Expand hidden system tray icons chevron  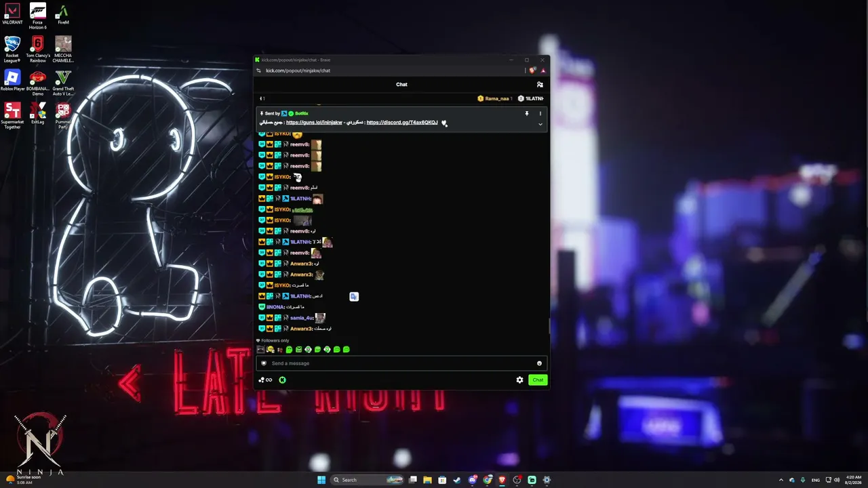click(x=781, y=480)
